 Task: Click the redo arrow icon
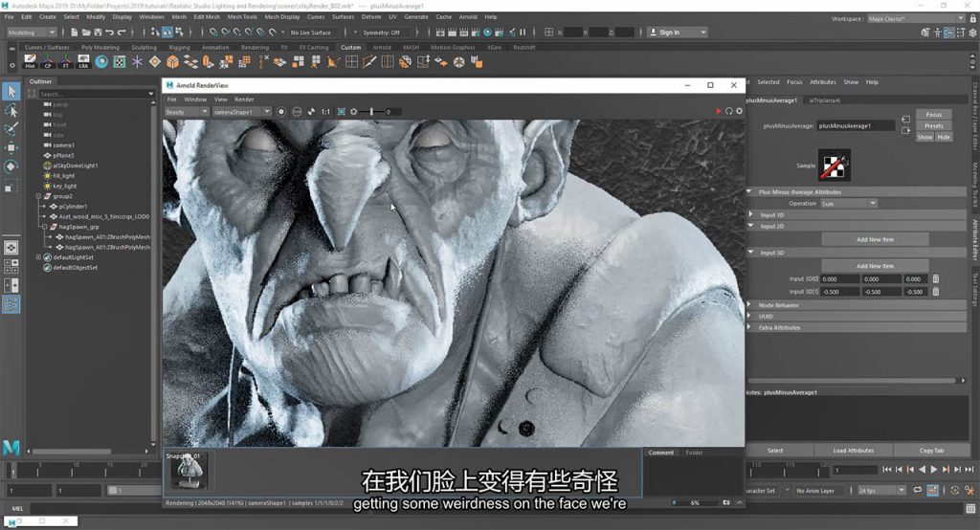[x=122, y=32]
